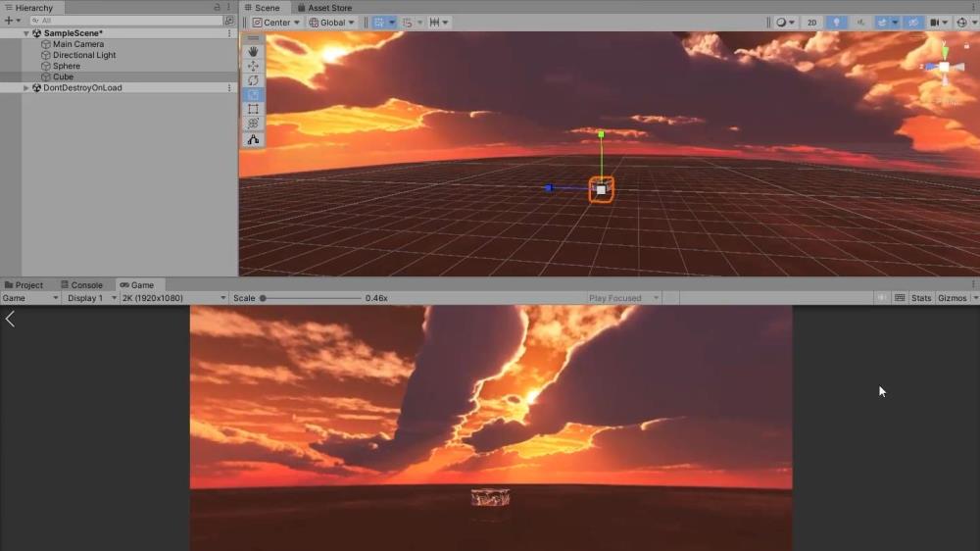This screenshot has width=980, height=551.
Task: Toggle Scene lighting on or off
Action: coord(836,23)
